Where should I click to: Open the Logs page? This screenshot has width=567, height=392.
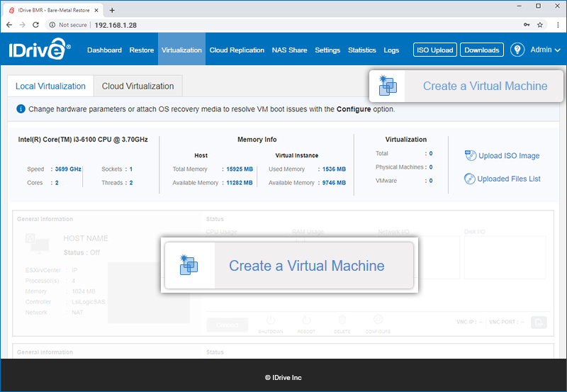click(391, 50)
